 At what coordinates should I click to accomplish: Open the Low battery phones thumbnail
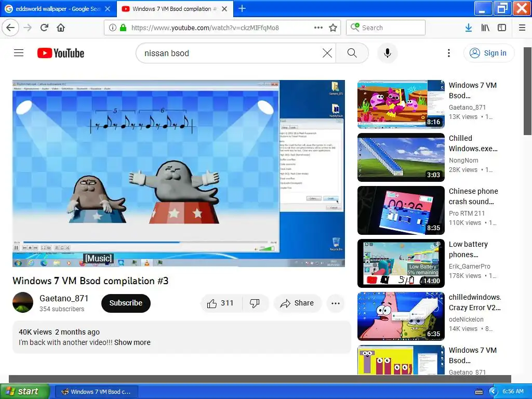[401, 263]
